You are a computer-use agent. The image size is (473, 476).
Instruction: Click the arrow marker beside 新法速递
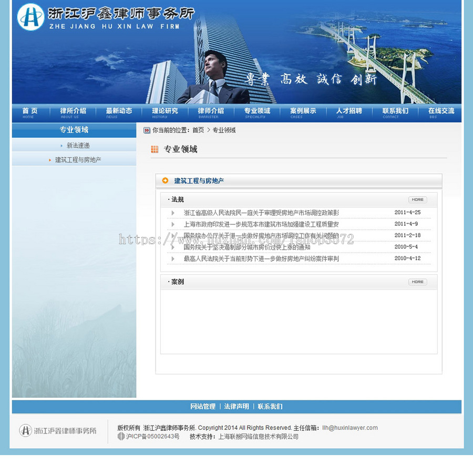61,146
